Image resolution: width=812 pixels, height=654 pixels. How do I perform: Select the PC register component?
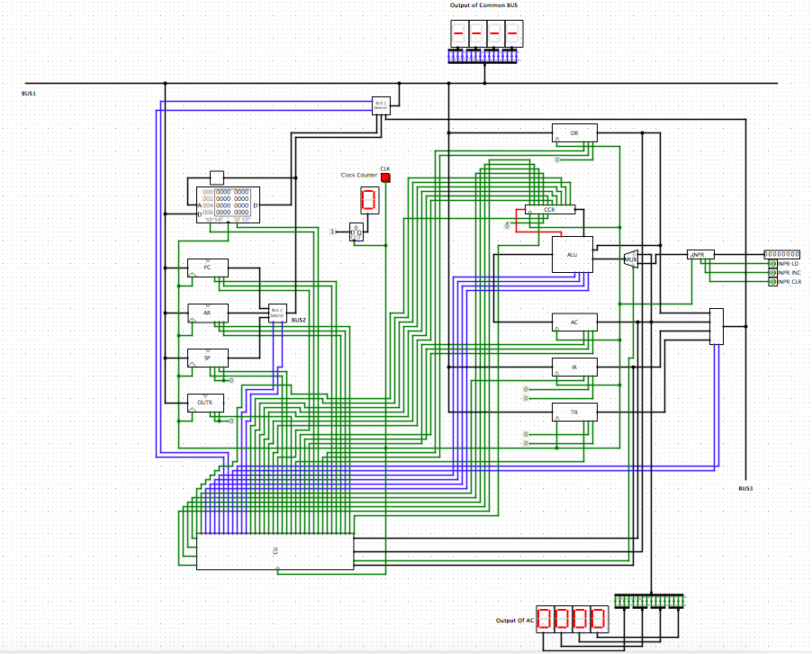coord(207,268)
